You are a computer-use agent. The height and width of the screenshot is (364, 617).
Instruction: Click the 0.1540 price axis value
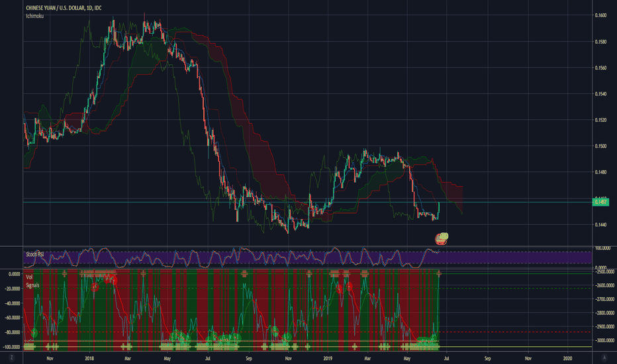600,94
